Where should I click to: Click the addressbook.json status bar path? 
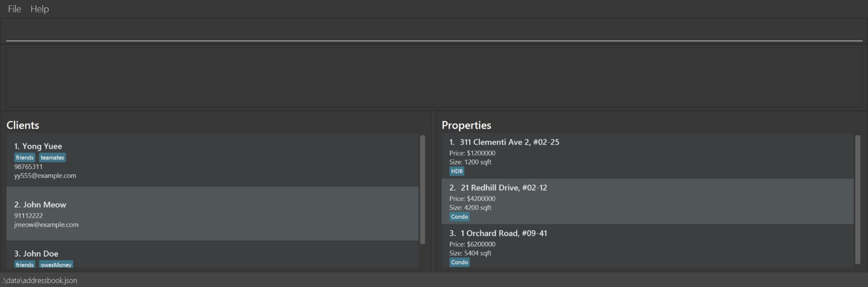click(x=40, y=281)
